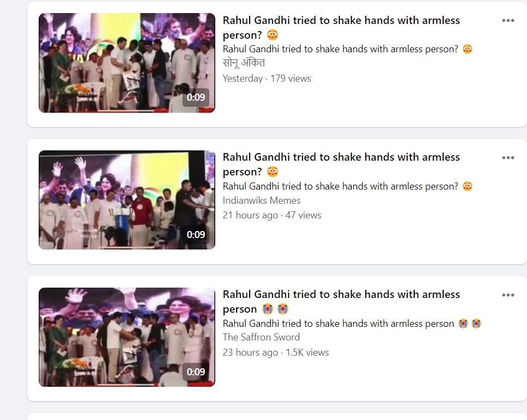
Task: Play the first video thumbnail by सोनू अंकित
Action: [x=126, y=63]
